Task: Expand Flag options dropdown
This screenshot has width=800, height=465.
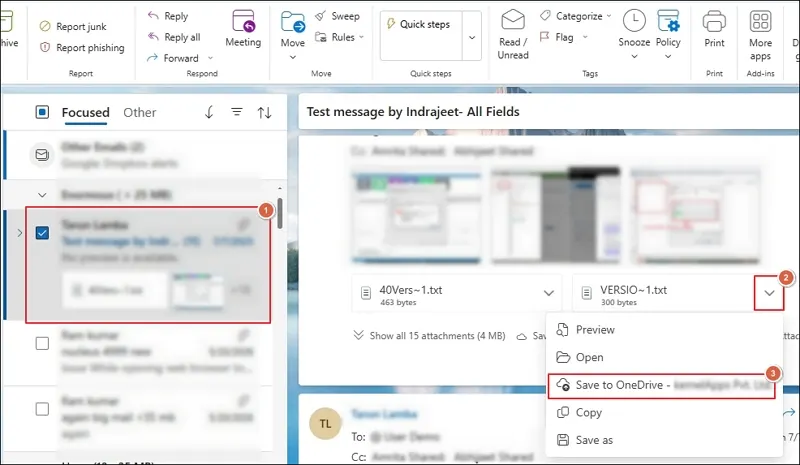Action: tap(585, 37)
